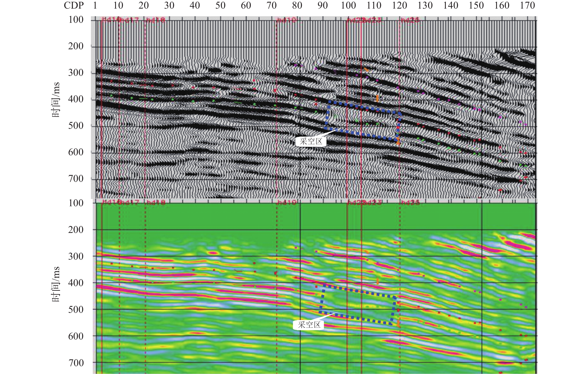Click time label 300 on the color section axis
Viewport: 588px width, 374px height.
click(76, 256)
